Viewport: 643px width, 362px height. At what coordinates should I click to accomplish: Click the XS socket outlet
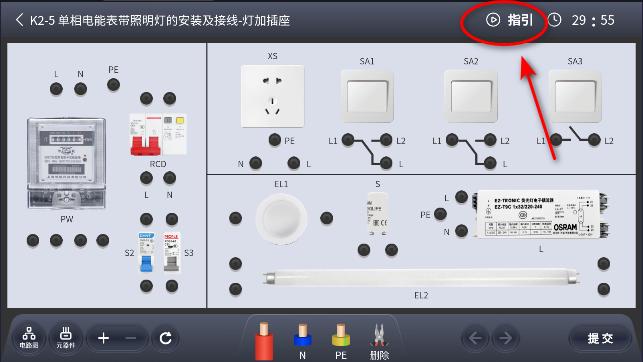pos(273,96)
